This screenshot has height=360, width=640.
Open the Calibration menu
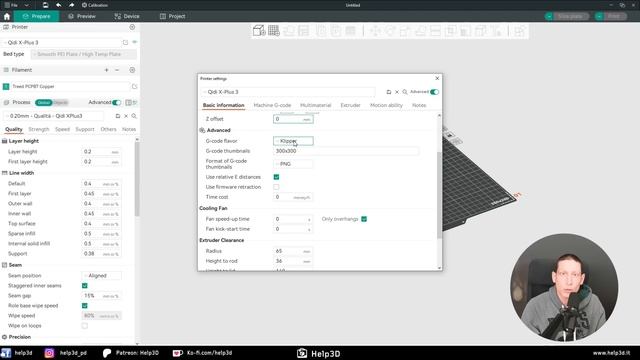click(95, 5)
